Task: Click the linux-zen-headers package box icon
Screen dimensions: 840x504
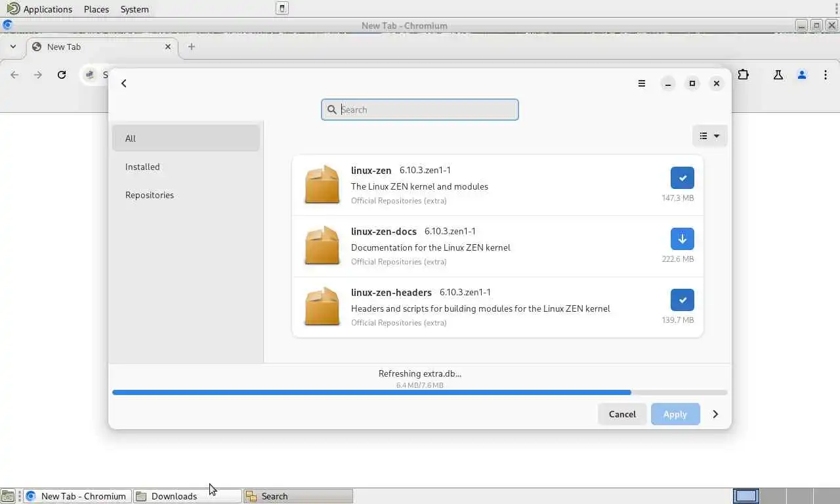Action: (322, 307)
